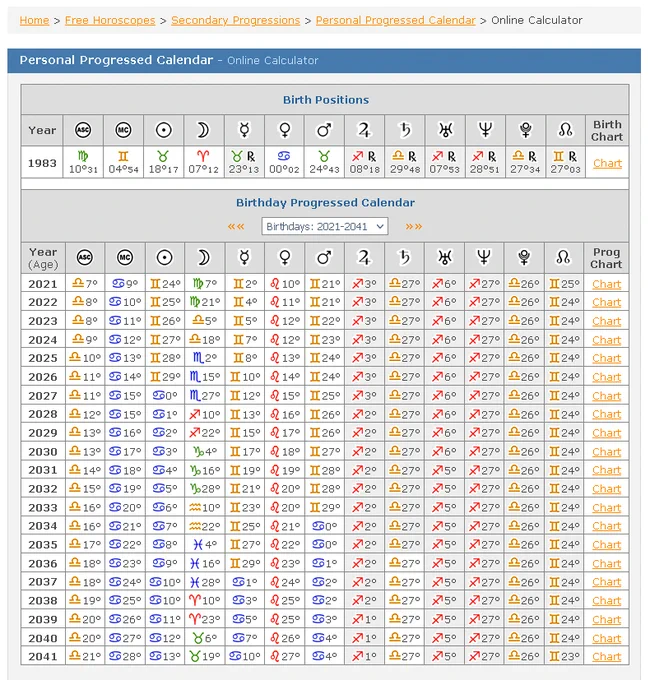Open the Chart link for 2032
The width and height of the screenshot is (650, 680).
[x=607, y=489]
